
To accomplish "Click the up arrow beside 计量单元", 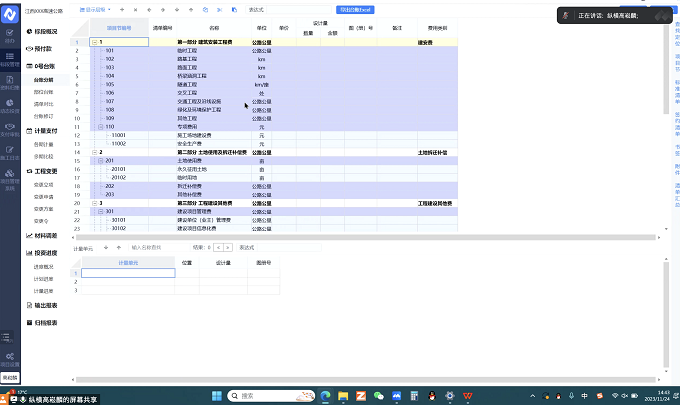I will pyautogui.click(x=120, y=246).
